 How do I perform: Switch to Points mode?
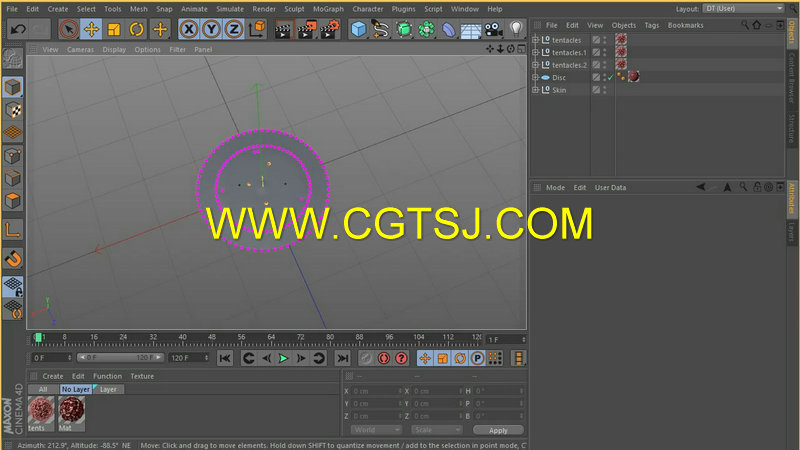13,155
